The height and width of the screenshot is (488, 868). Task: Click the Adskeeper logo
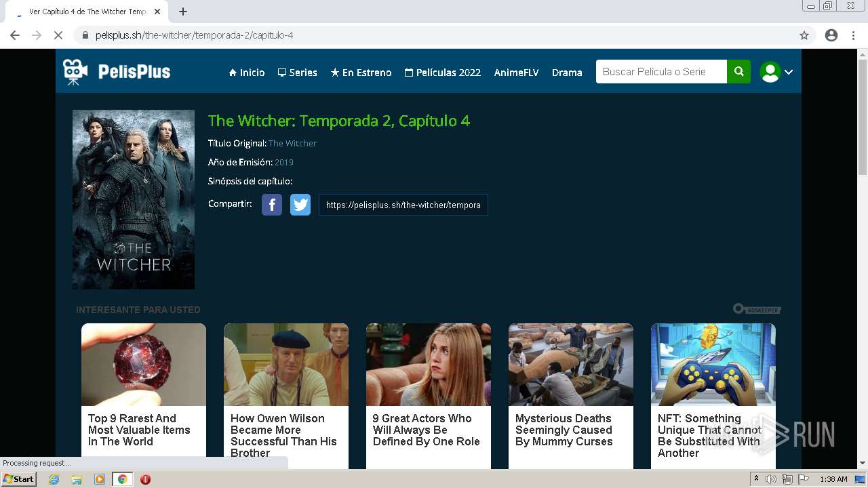coord(757,309)
